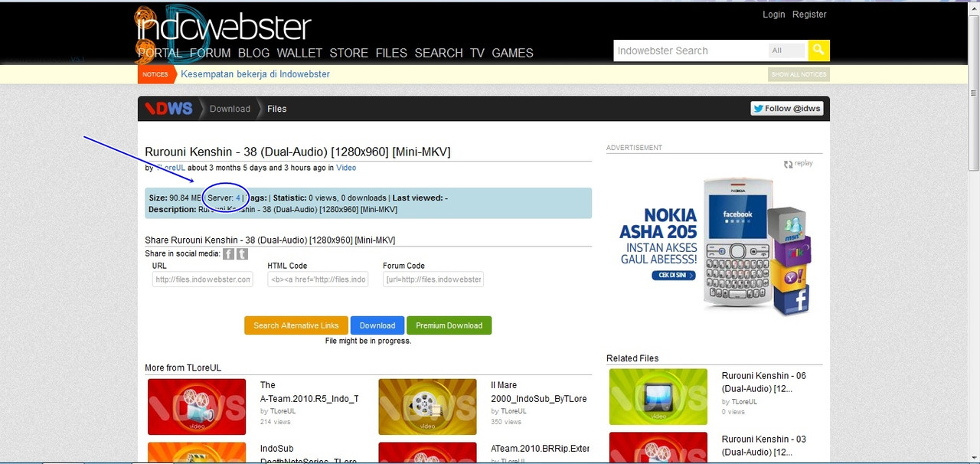The width and height of the screenshot is (980, 464).
Task: Click the Indowebster site logo
Action: (x=224, y=28)
